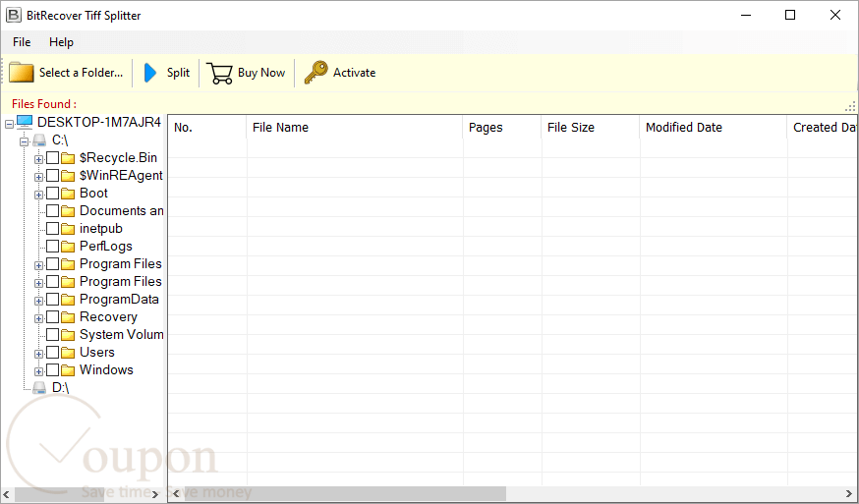Tick the Documents an... checkbox
This screenshot has width=859, height=504.
pyautogui.click(x=53, y=211)
